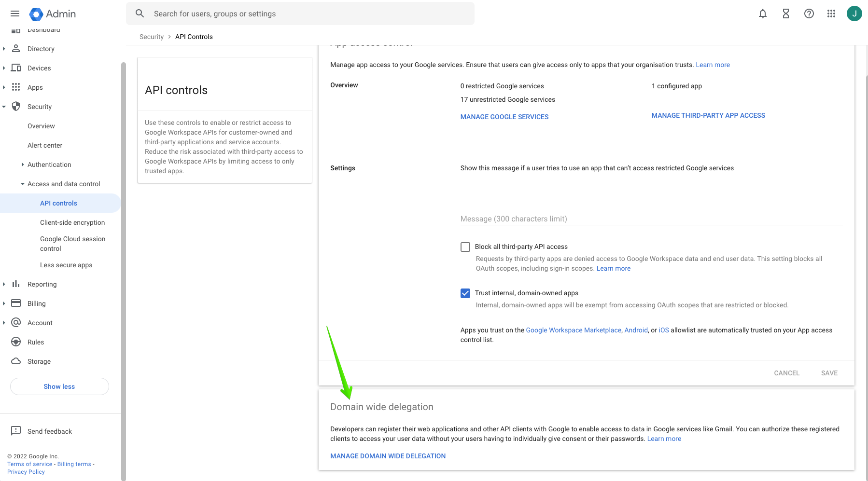Open Privacy Policy link

(x=26, y=472)
